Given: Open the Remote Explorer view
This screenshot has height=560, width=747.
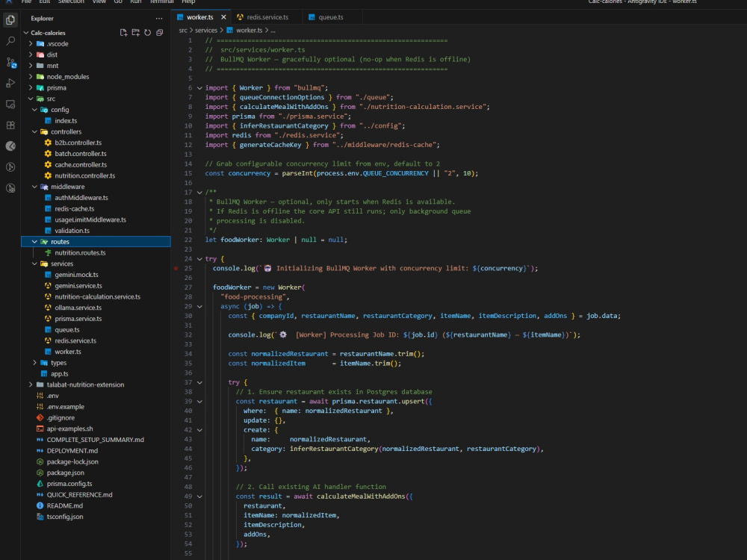Looking at the screenshot, I should (x=10, y=104).
